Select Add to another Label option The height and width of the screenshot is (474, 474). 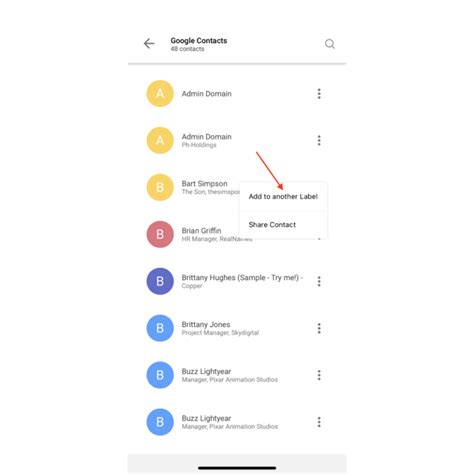(283, 196)
